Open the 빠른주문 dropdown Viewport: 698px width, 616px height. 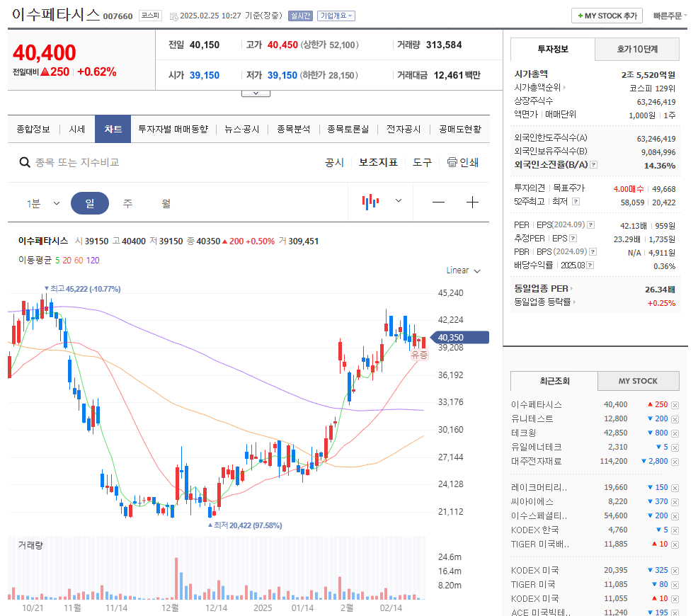click(x=670, y=15)
